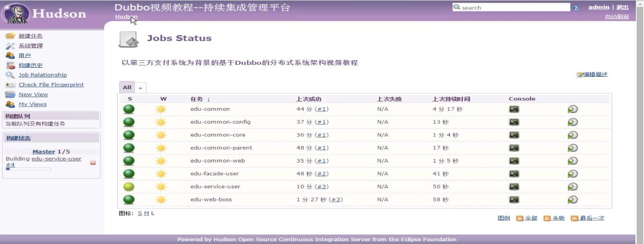
Task: Click the 构建历史 icon
Action: pos(10,65)
